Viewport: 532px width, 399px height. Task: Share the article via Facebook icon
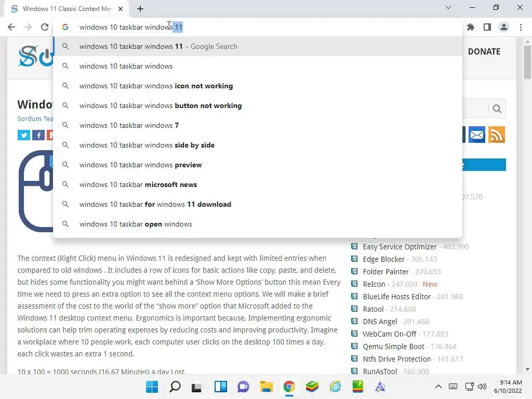pos(38,135)
